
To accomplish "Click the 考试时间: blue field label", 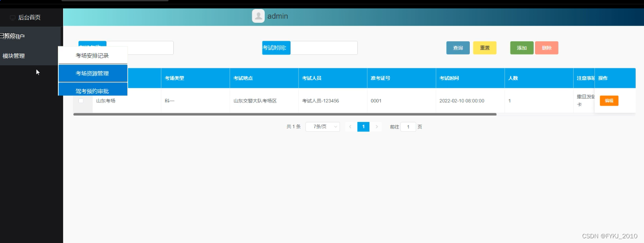I will (x=276, y=48).
